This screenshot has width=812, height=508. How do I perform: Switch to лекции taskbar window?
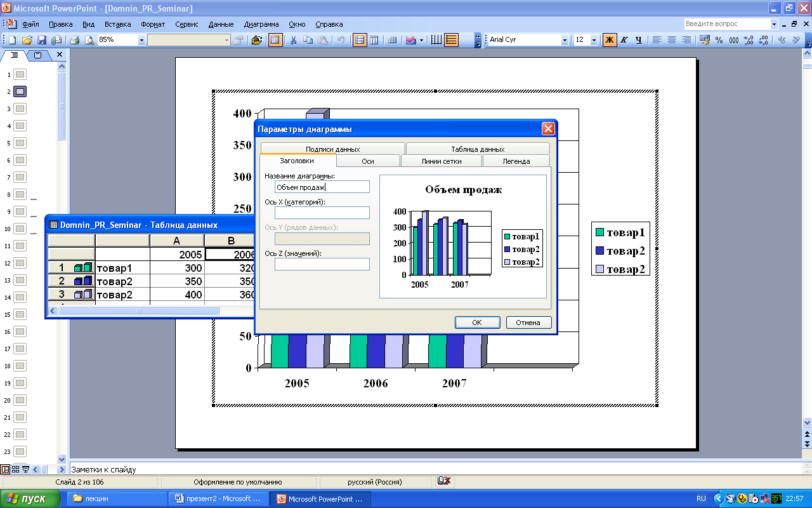pyautogui.click(x=117, y=498)
